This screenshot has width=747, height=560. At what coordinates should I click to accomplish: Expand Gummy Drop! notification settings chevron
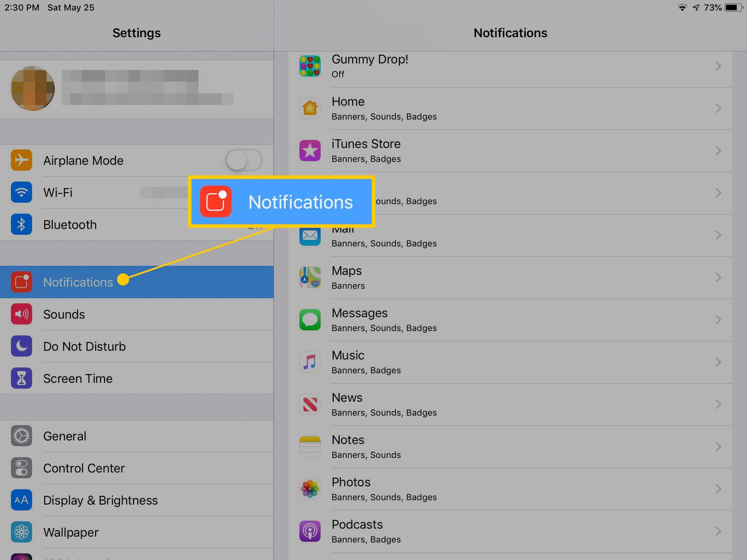point(718,66)
